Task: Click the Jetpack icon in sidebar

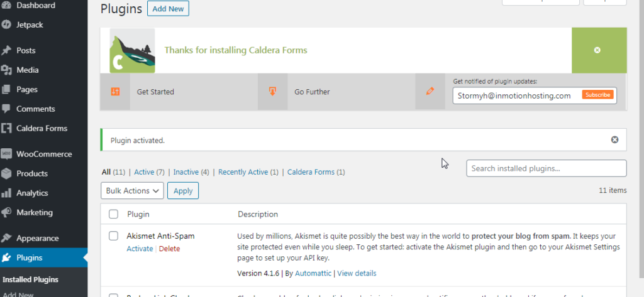Action: (x=7, y=24)
